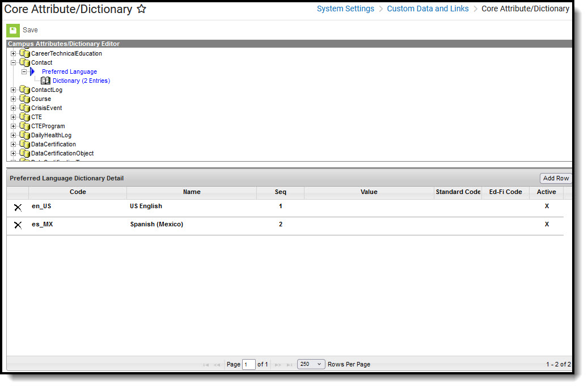The width and height of the screenshot is (588, 388).
Task: Expand the CTE tree node
Action: 14,117
